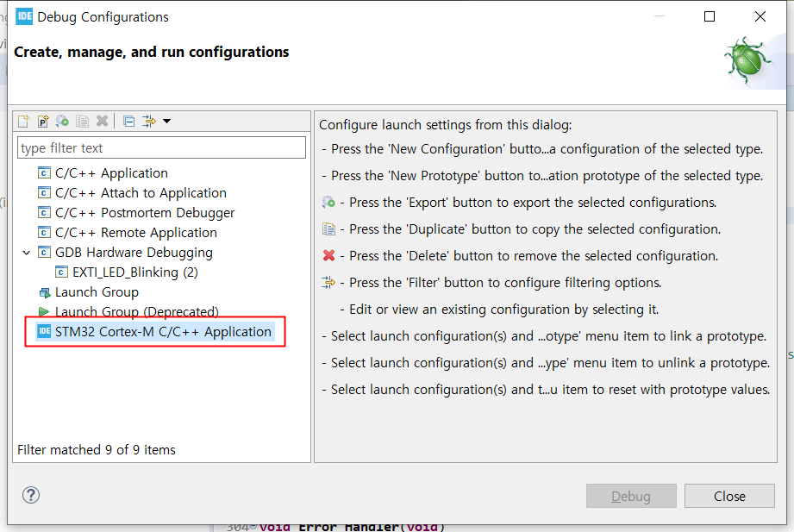Click the Delete configuration X toolbar icon

pos(103,121)
